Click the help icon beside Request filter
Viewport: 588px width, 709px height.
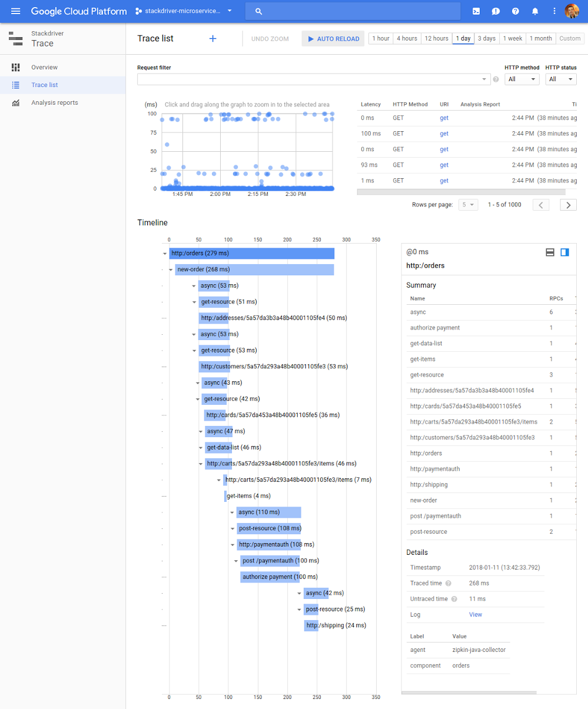(496, 79)
